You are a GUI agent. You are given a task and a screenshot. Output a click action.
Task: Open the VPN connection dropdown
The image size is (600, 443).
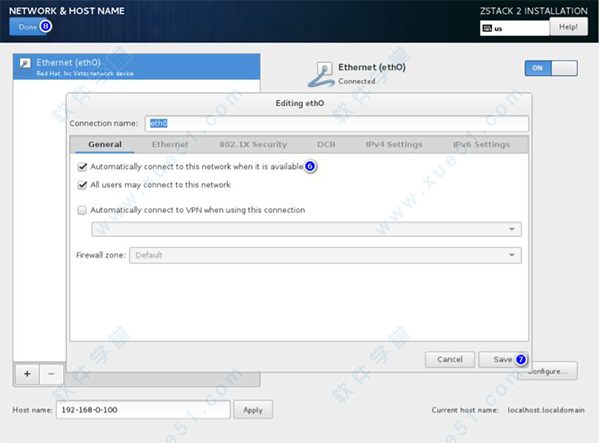pyautogui.click(x=306, y=229)
